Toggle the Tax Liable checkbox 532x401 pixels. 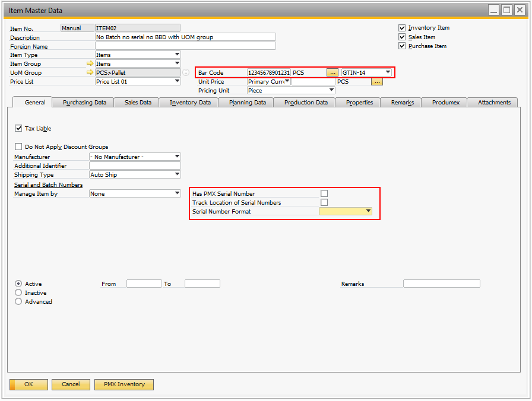(x=18, y=128)
